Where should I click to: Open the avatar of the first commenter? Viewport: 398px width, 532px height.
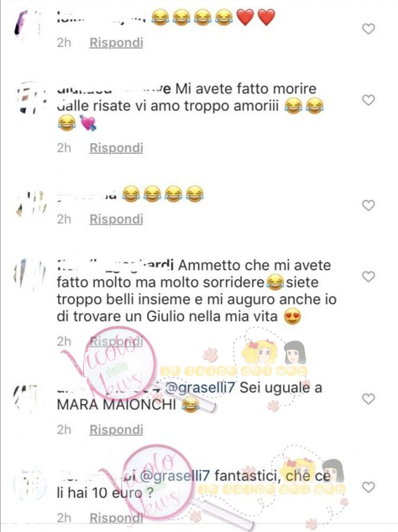pyautogui.click(x=29, y=25)
